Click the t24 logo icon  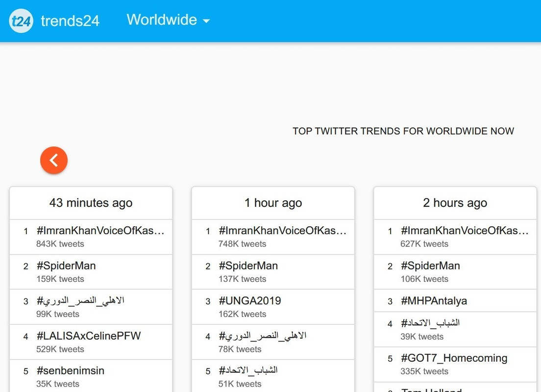(x=21, y=21)
